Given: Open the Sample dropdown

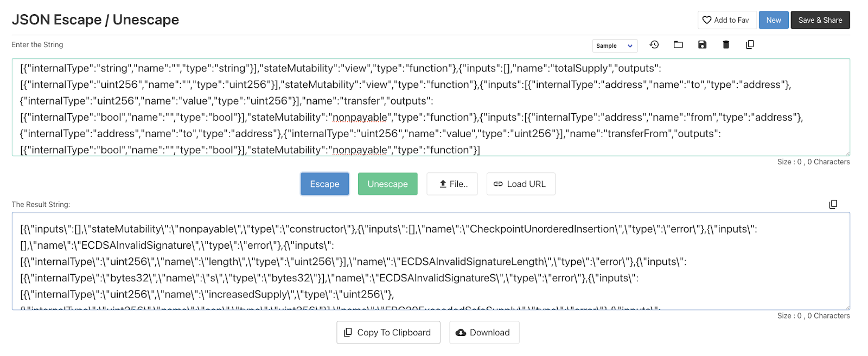Looking at the screenshot, I should pyautogui.click(x=615, y=46).
